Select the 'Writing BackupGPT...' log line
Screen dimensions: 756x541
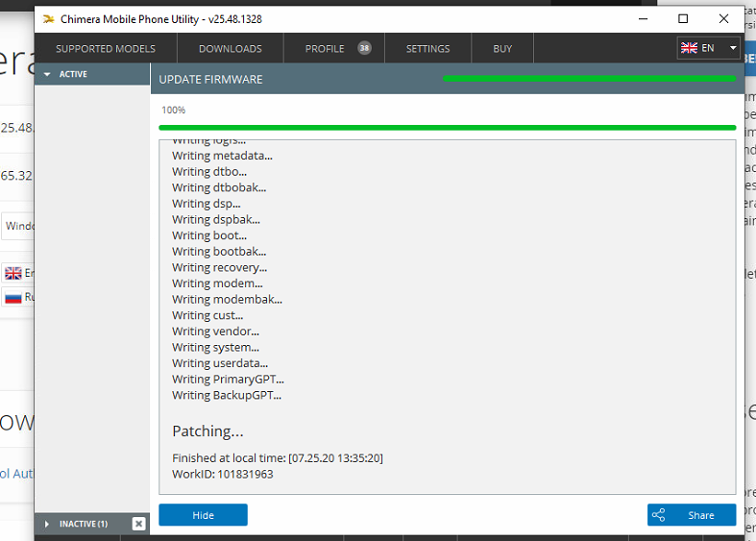tap(227, 395)
